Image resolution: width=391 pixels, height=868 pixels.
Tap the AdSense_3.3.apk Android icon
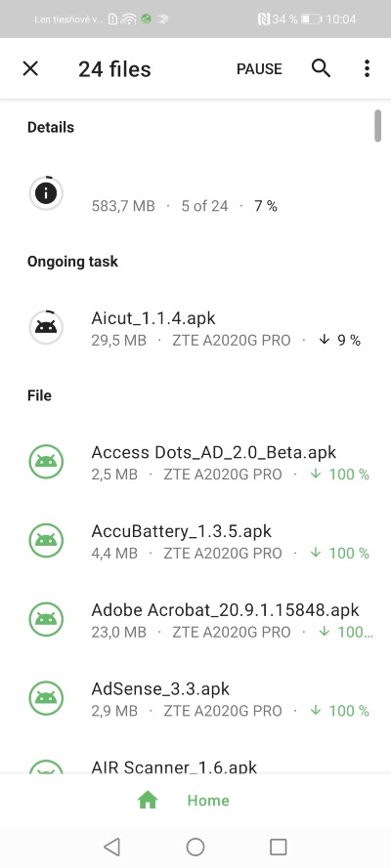(46, 697)
